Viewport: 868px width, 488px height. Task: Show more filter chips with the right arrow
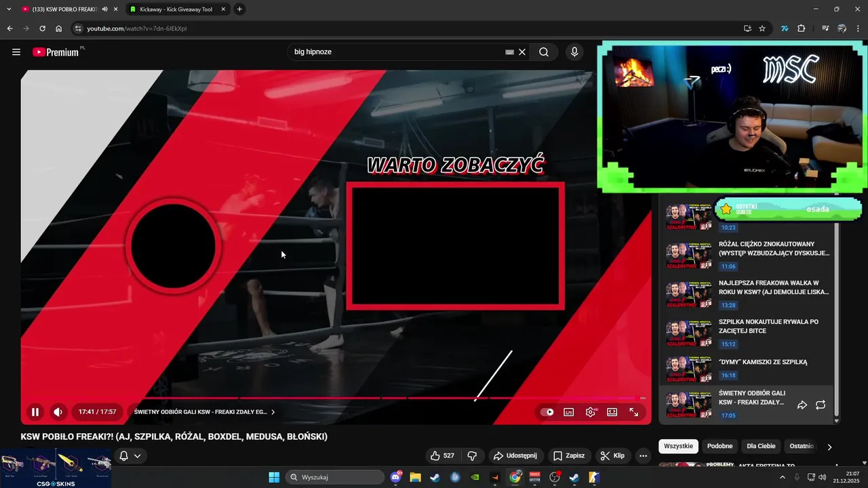[x=829, y=447]
